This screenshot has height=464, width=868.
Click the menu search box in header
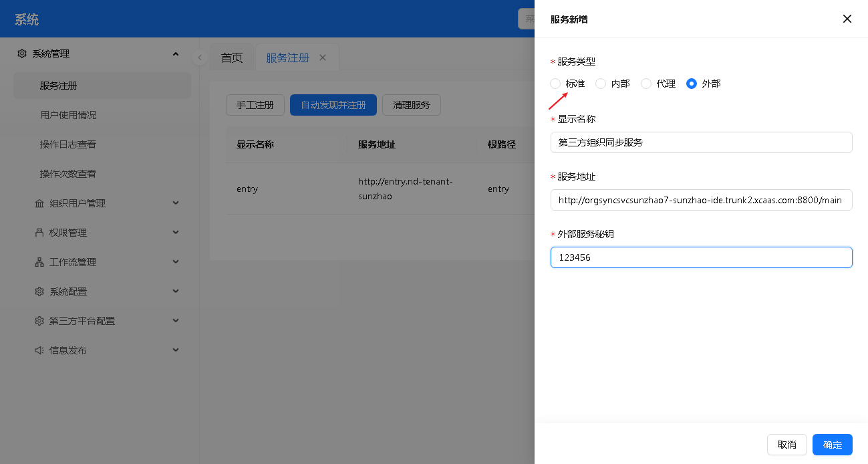(x=527, y=19)
